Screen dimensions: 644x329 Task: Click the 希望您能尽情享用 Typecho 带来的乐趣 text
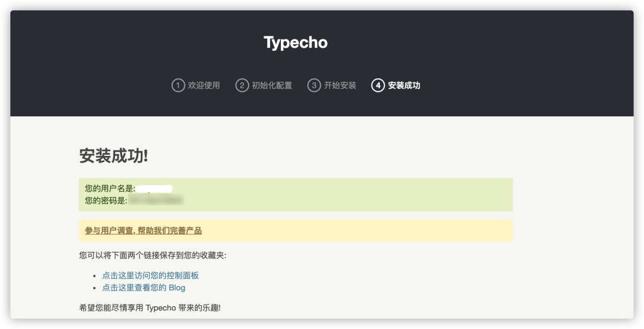(x=150, y=308)
